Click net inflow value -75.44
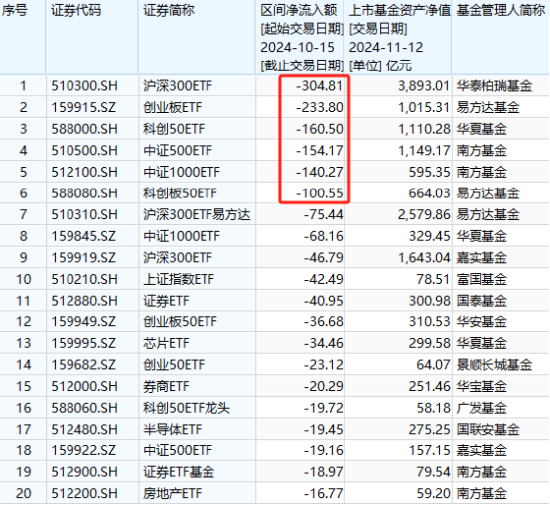550x505 pixels. tap(323, 214)
